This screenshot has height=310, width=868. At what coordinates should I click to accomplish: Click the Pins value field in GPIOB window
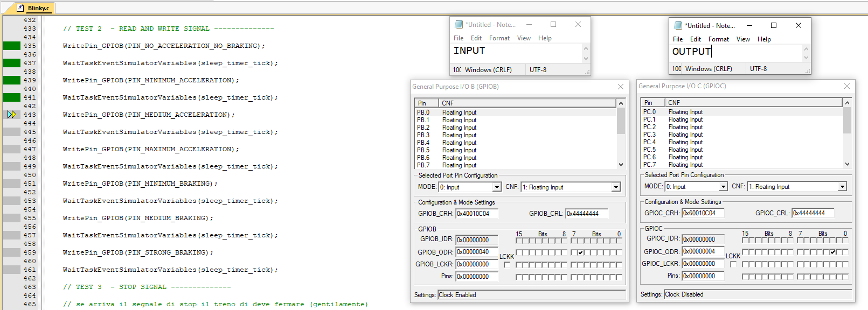click(477, 277)
